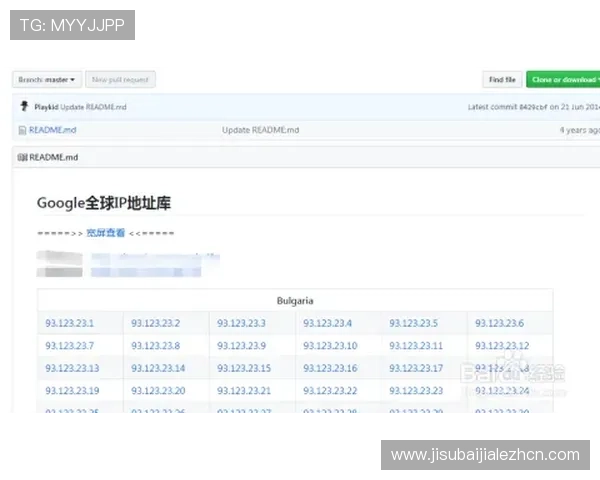Image resolution: width=600 pixels, height=480 pixels.
Task: Open the Playkid author link
Action: coord(46,107)
